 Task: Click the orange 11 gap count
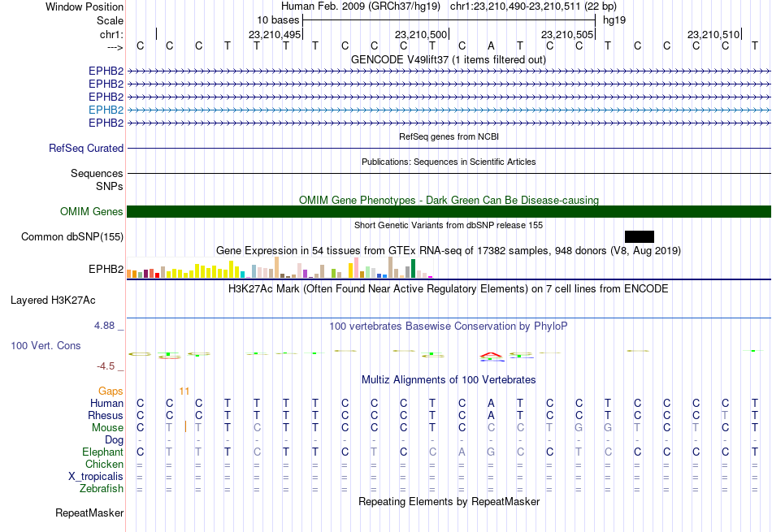pyautogui.click(x=184, y=391)
